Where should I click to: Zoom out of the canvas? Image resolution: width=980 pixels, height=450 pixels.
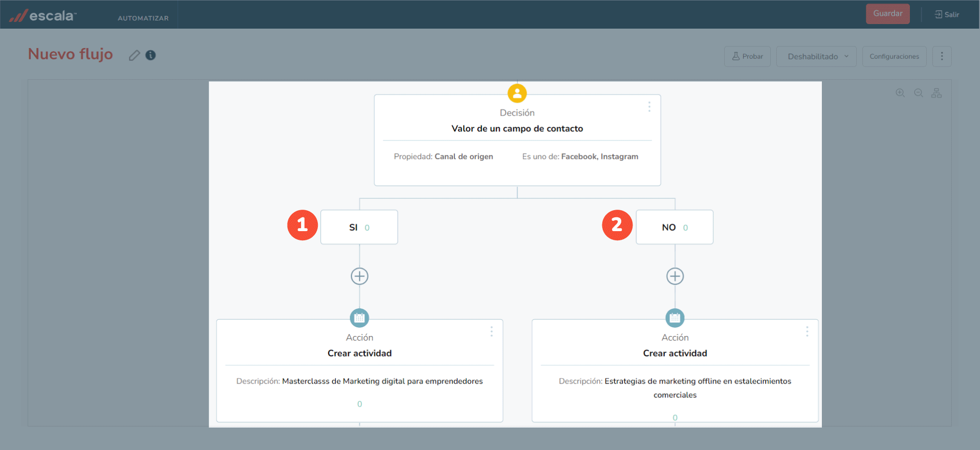[x=919, y=93]
